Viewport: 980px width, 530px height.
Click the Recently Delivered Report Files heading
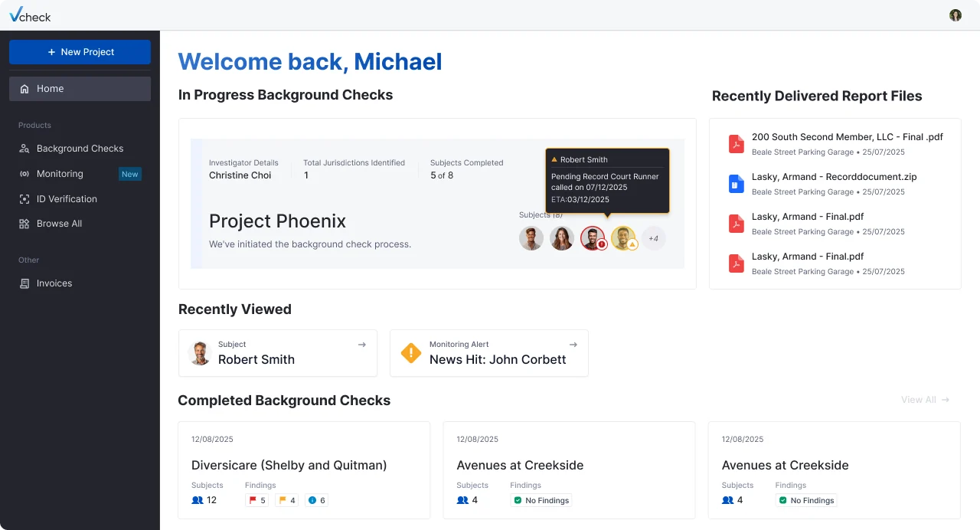click(817, 96)
